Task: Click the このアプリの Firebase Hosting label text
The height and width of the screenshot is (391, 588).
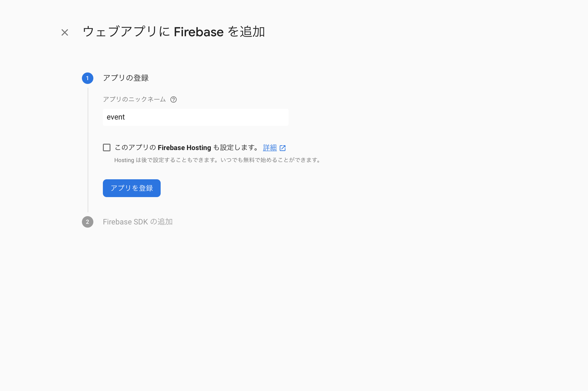Action: (187, 147)
